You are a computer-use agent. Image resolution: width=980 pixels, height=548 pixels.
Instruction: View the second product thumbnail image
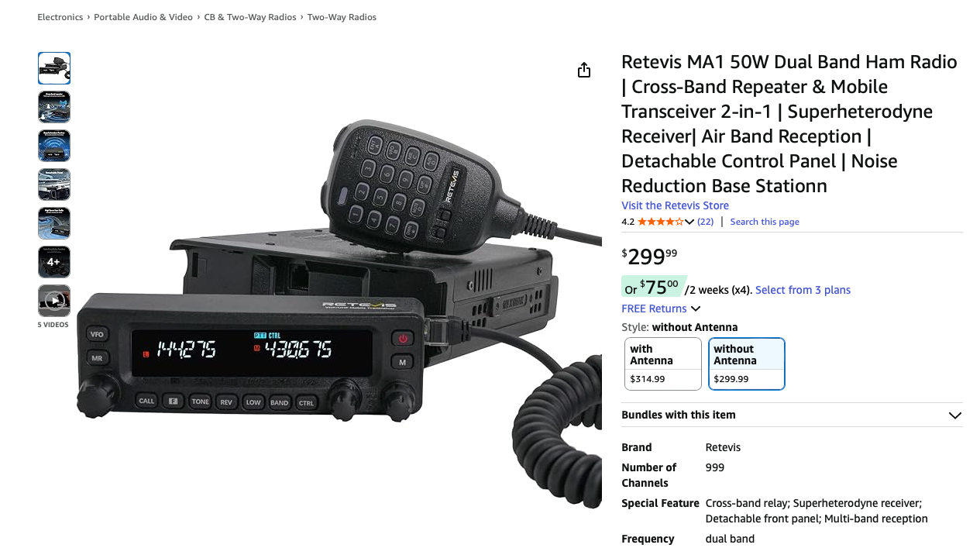[54, 107]
